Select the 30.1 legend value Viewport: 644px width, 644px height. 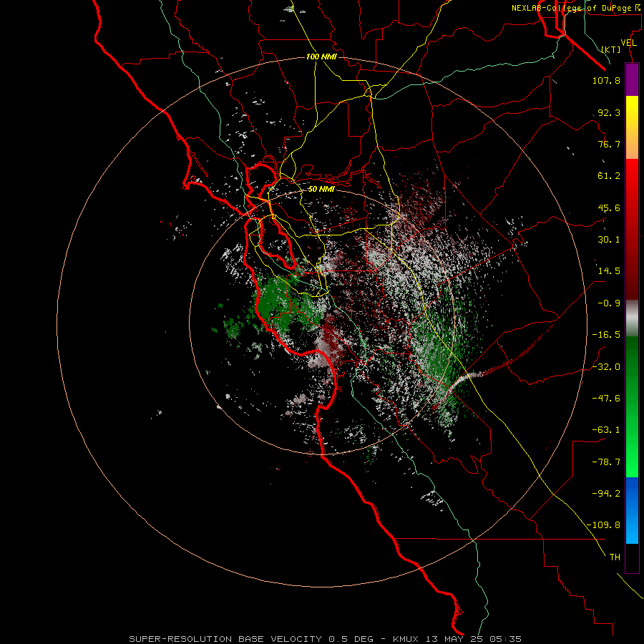(609, 240)
